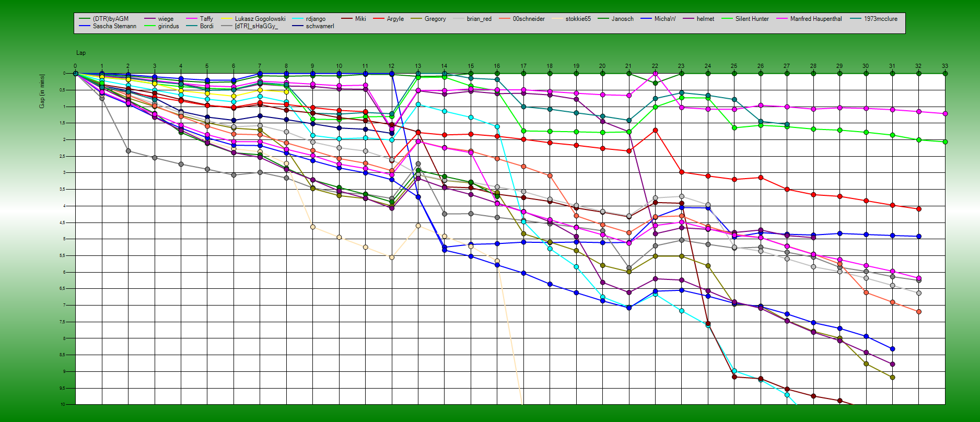Select schwamerl legend label
This screenshot has height=422, width=980.
[x=320, y=26]
